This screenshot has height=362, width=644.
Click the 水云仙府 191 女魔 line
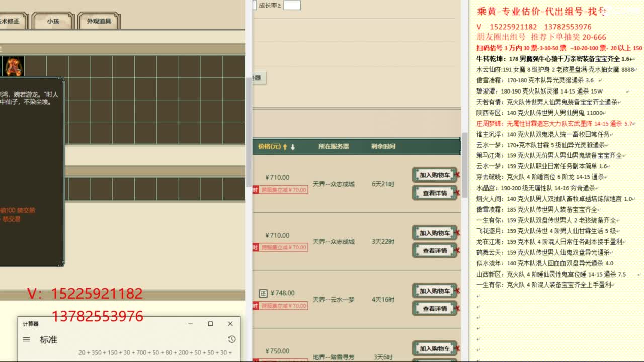pyautogui.click(x=555, y=70)
